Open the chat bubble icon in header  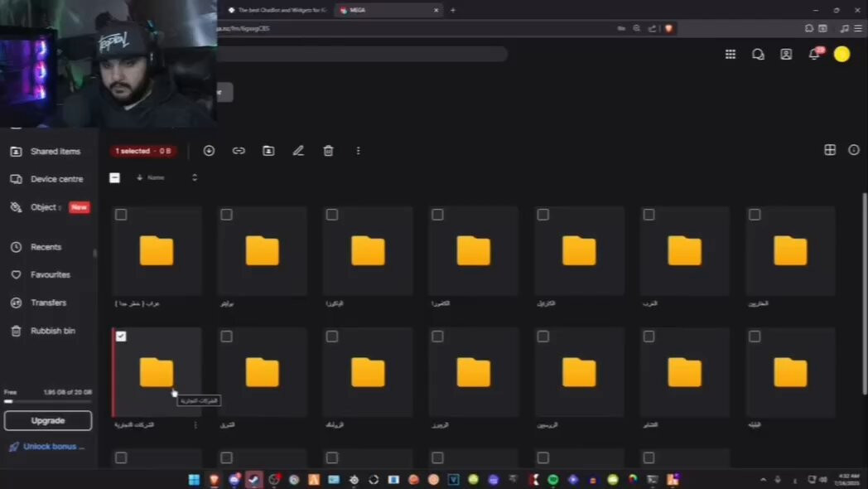tap(758, 54)
